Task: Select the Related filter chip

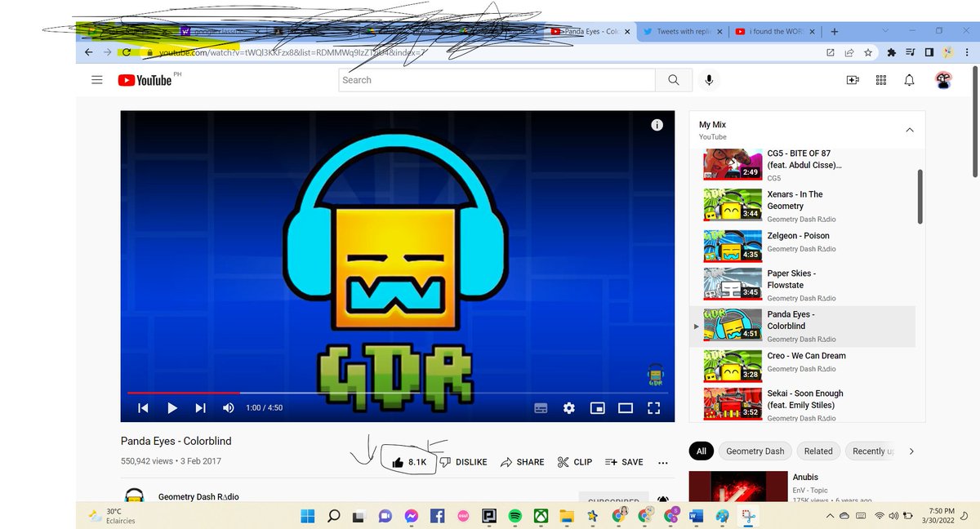Action: coord(818,451)
